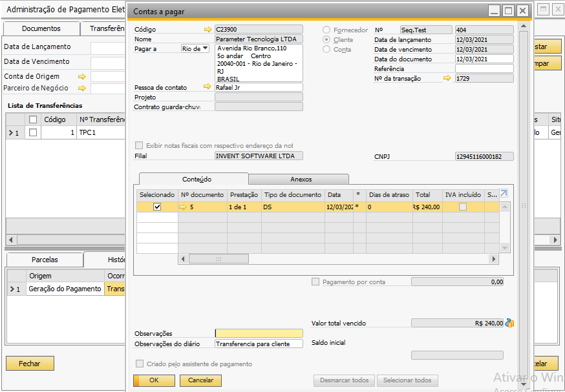Close the Contas a pagar window
The height and width of the screenshot is (392, 565).
click(x=522, y=11)
